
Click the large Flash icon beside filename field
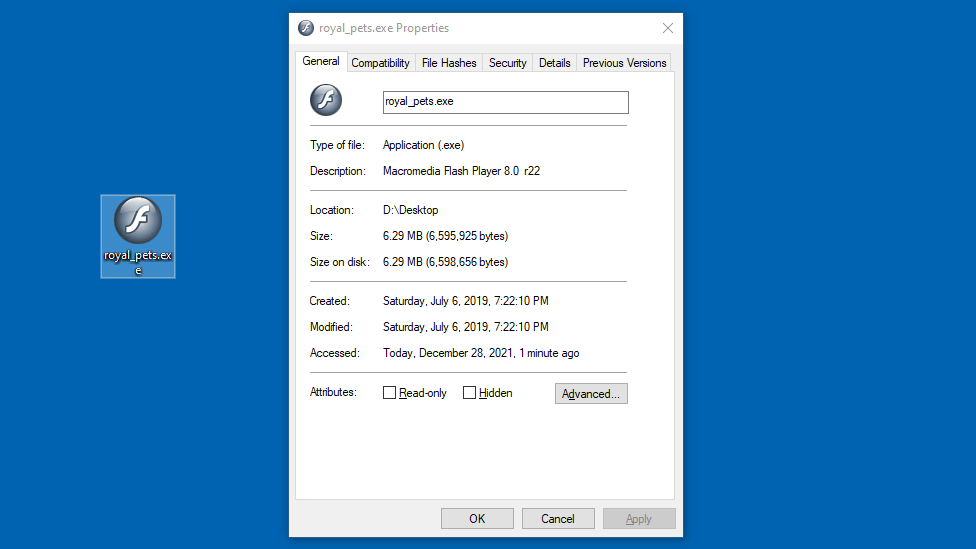pos(326,100)
